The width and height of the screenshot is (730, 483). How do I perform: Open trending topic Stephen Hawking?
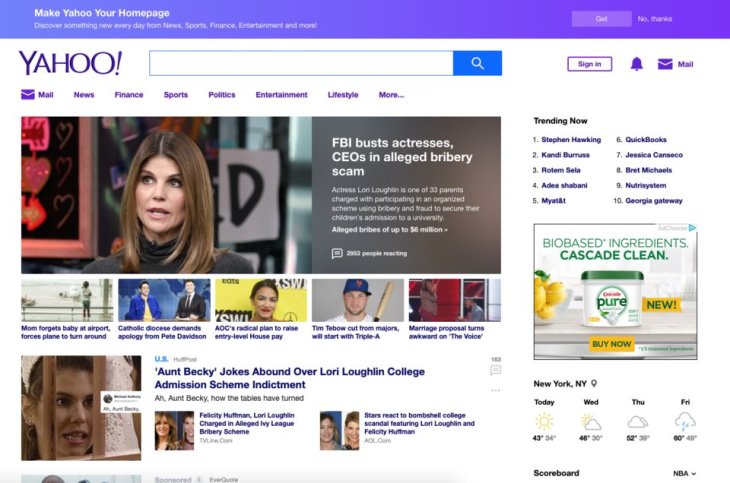[x=571, y=140]
